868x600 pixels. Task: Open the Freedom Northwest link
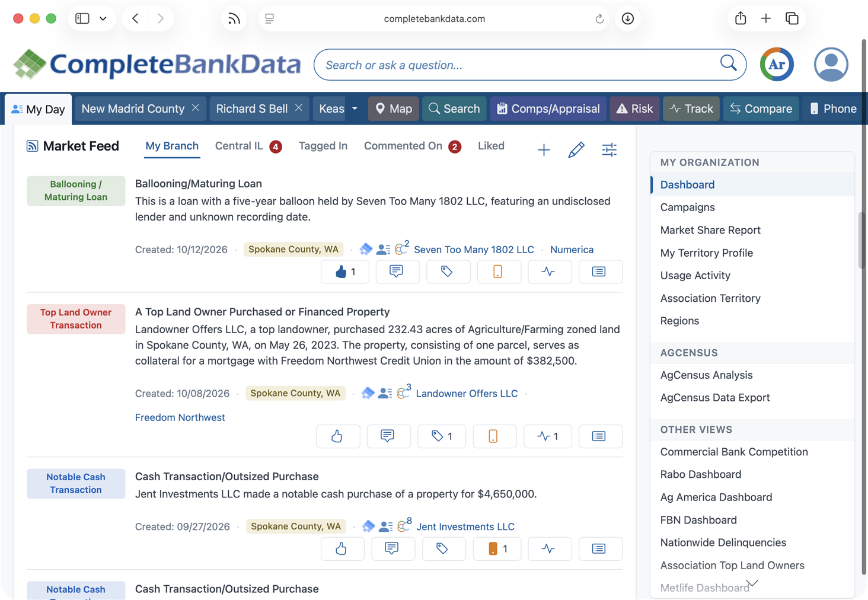[x=180, y=417]
